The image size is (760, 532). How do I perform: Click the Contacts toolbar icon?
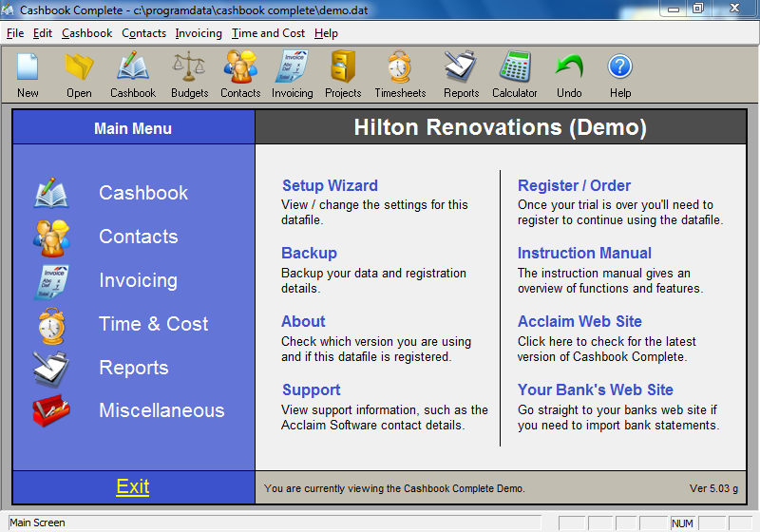point(240,67)
